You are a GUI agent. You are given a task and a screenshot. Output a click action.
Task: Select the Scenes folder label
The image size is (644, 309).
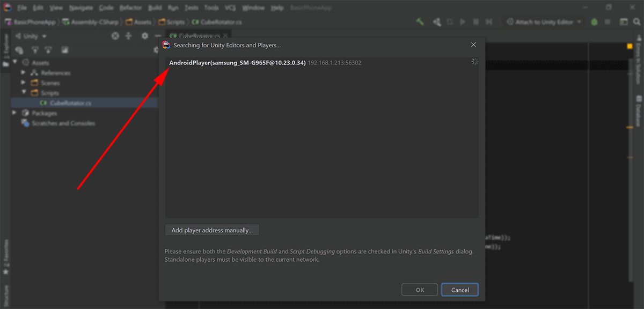click(50, 83)
